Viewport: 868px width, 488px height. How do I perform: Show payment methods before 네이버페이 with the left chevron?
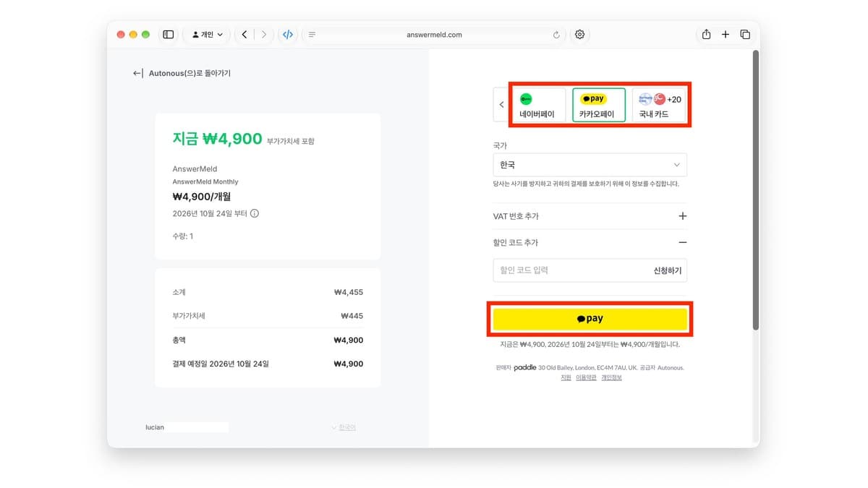tap(502, 106)
